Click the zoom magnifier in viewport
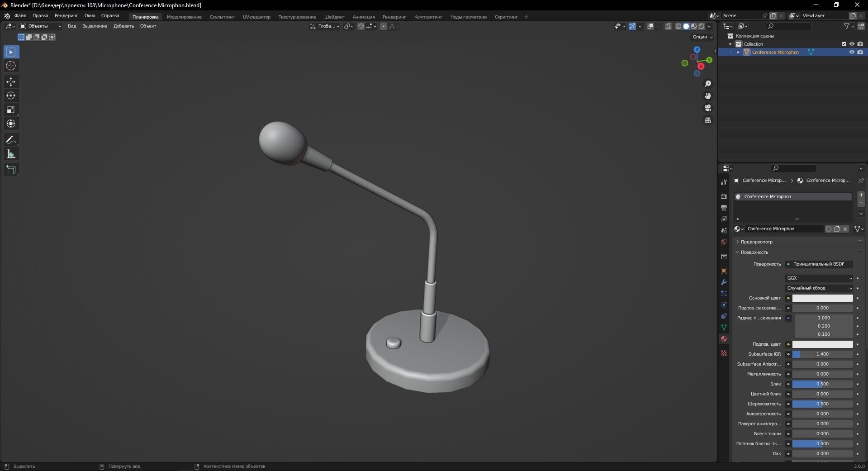The height and width of the screenshot is (471, 868). (708, 84)
